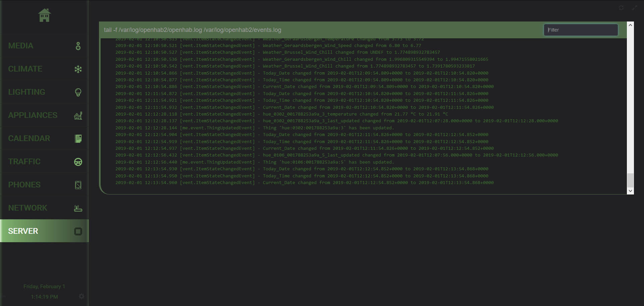Click the refresh icon at top right
The height and width of the screenshot is (306, 644).
click(621, 8)
